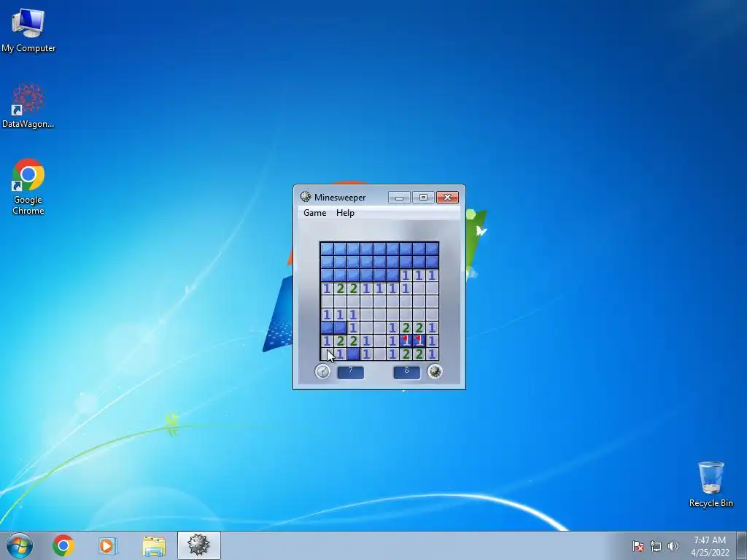Click the Minesweeper title bar mine icon
Viewport: 747px width, 560px height.
(306, 197)
